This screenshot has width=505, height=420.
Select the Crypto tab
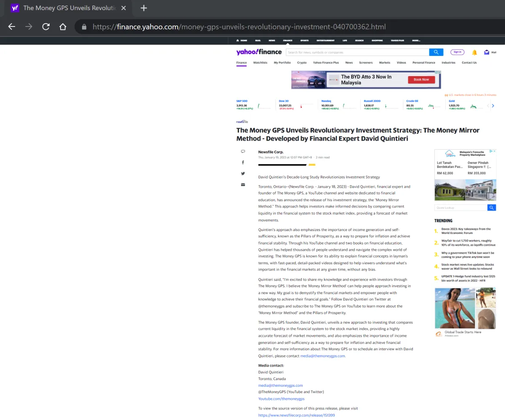(302, 63)
